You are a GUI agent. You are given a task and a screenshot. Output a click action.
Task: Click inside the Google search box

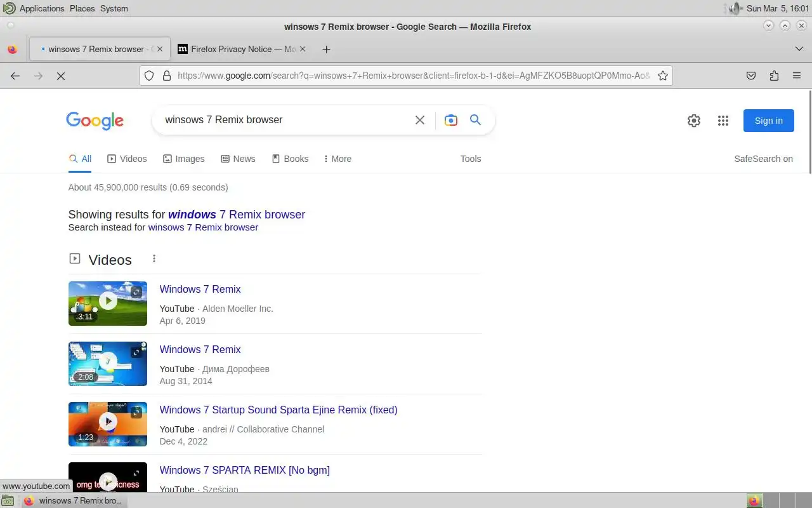[285, 119]
